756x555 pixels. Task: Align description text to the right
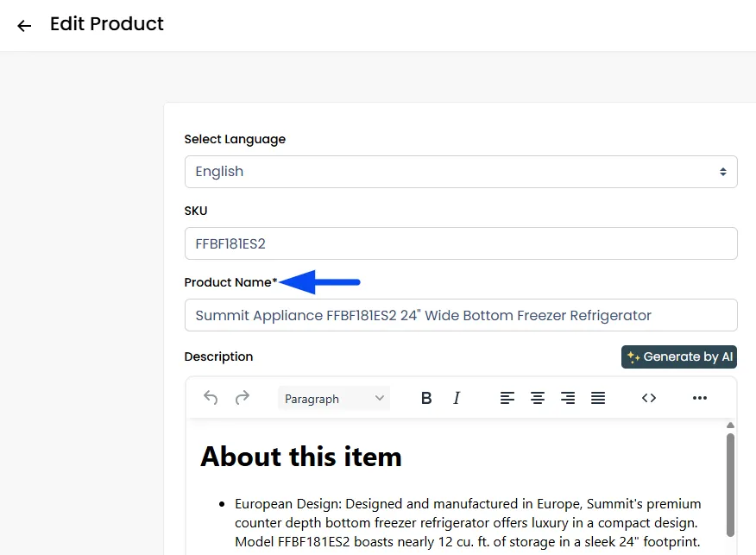568,398
